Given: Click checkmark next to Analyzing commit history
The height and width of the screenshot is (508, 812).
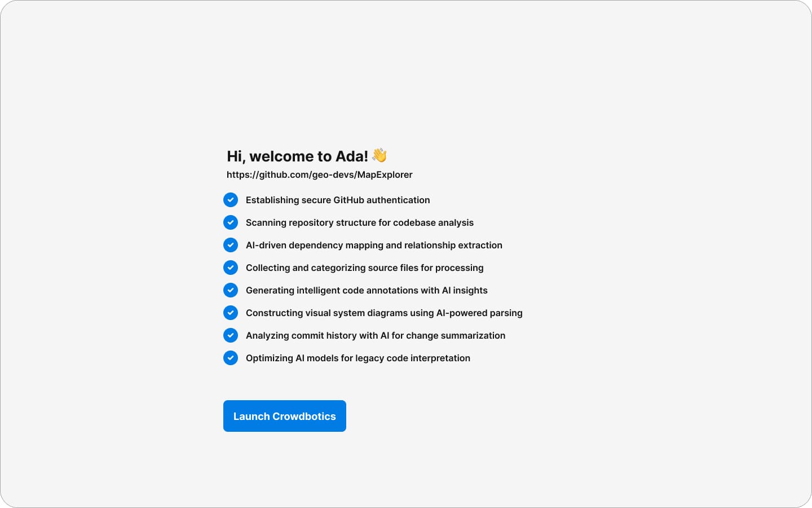Looking at the screenshot, I should click(231, 335).
